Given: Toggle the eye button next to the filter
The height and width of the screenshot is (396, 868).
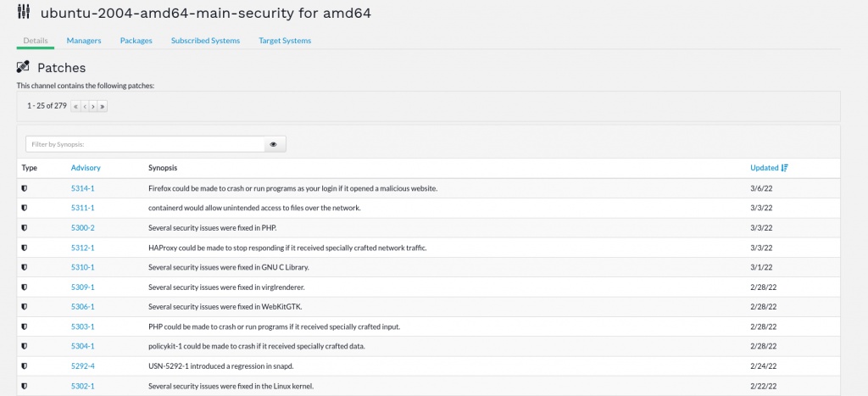Looking at the screenshot, I should click(x=274, y=144).
